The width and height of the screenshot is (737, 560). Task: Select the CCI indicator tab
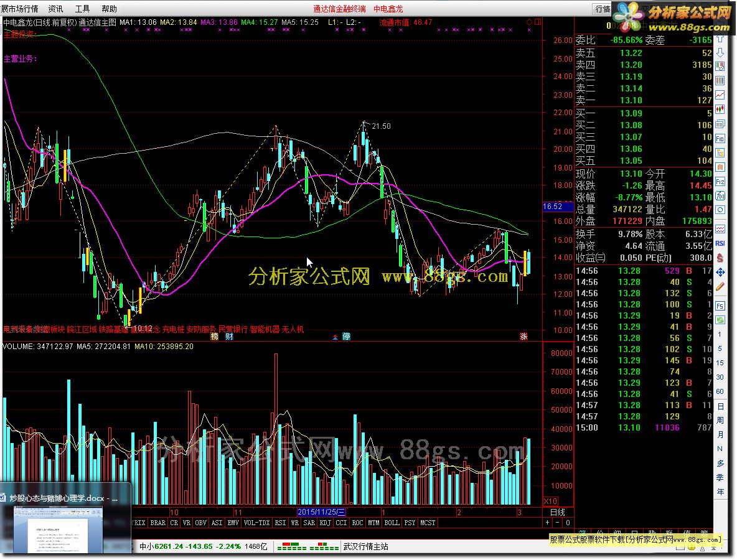pyautogui.click(x=341, y=523)
